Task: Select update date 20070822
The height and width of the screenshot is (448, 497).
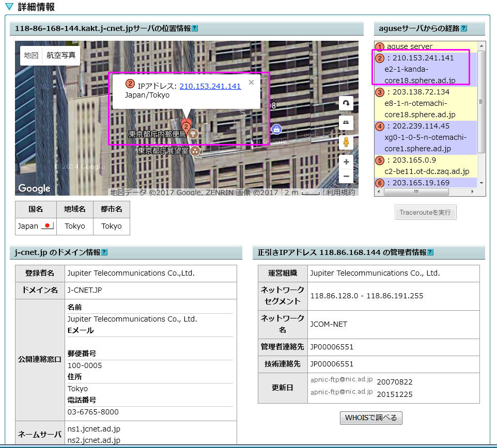Action: click(395, 382)
